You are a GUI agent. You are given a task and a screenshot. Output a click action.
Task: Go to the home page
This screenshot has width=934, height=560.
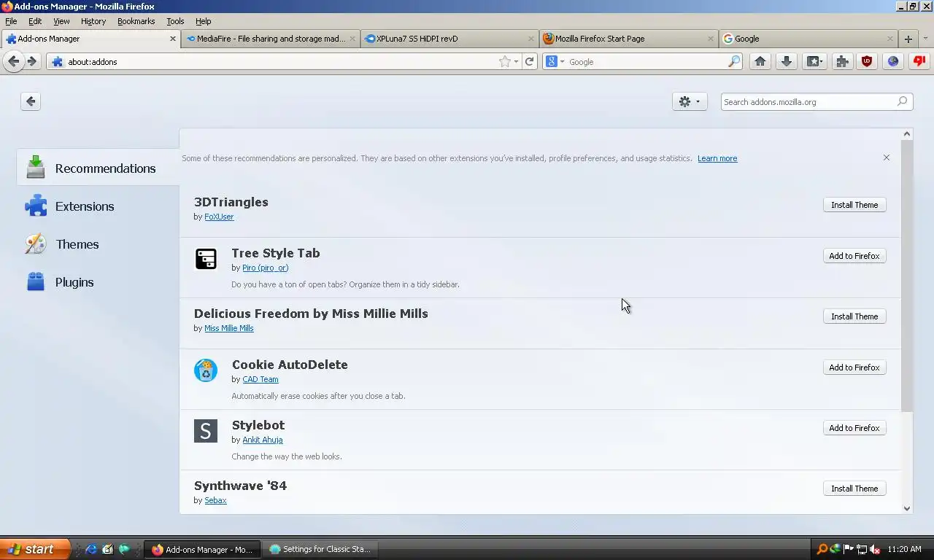coord(760,62)
